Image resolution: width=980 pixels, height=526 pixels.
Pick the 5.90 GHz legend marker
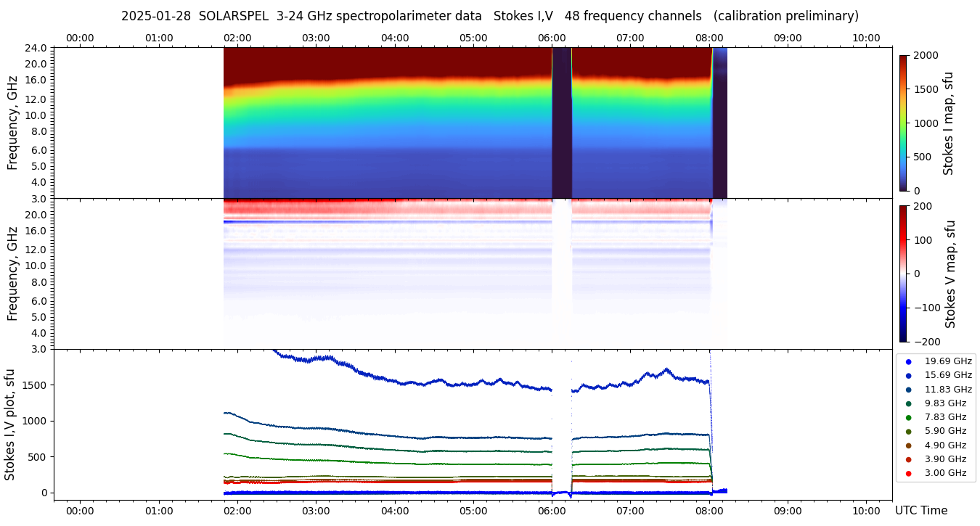click(907, 432)
